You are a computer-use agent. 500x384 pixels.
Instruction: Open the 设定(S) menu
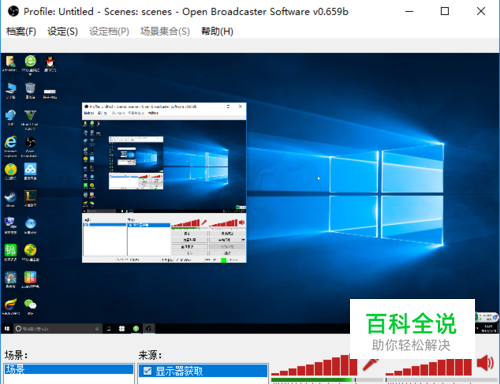(62, 31)
